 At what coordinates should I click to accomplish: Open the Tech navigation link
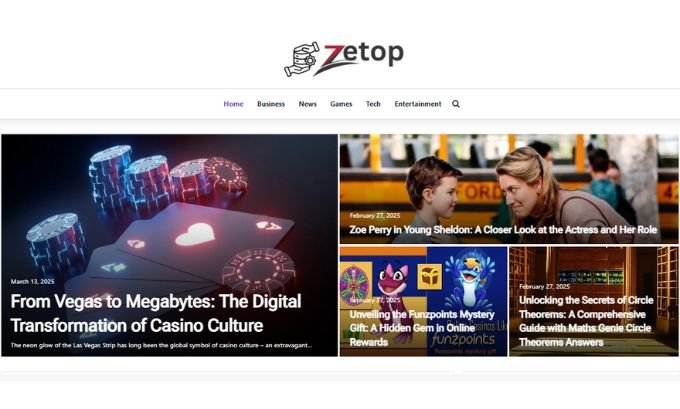[373, 104]
